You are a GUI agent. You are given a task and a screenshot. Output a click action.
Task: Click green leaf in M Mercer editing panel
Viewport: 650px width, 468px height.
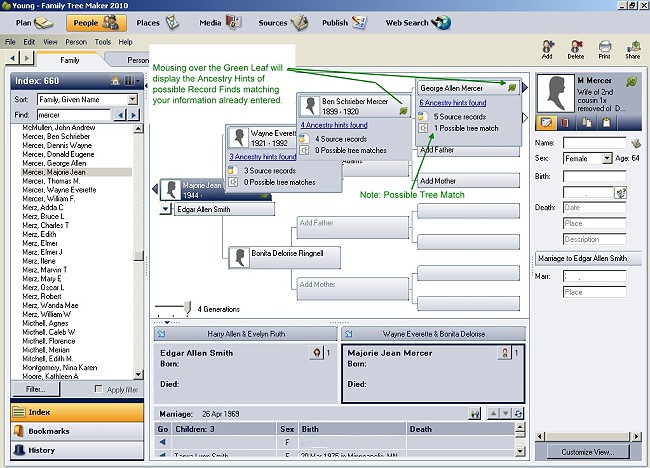coord(631,81)
